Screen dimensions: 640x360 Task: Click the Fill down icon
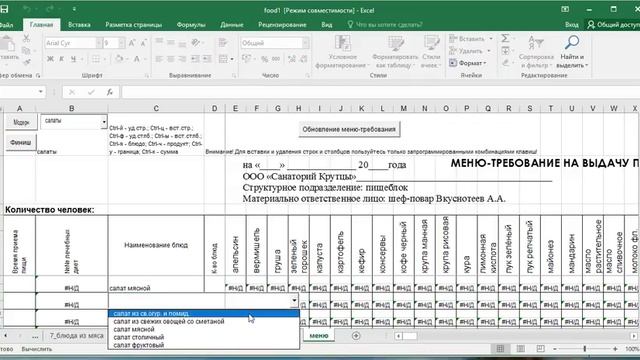pos(505,51)
